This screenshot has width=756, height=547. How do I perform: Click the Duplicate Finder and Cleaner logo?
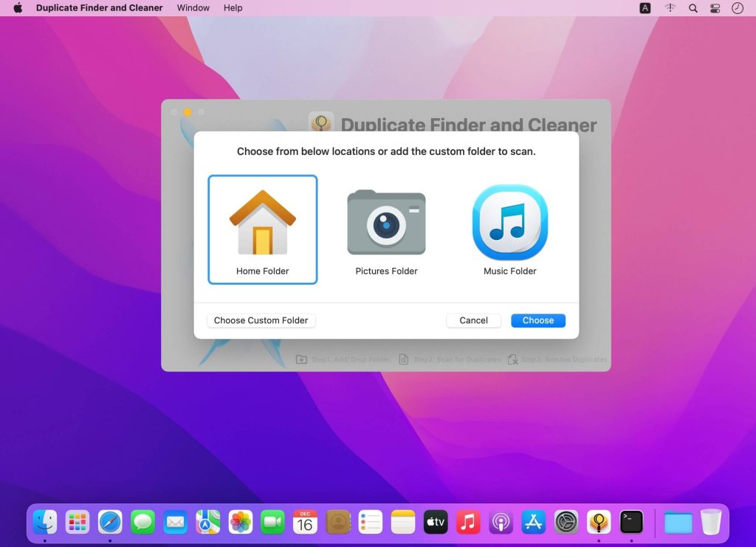320,123
